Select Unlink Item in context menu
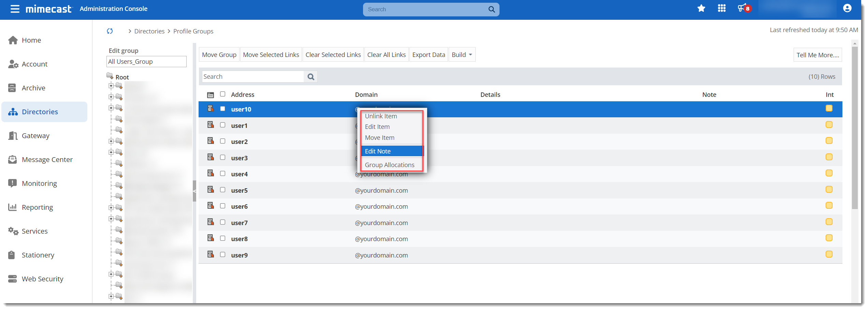868x310 pixels. [381, 116]
